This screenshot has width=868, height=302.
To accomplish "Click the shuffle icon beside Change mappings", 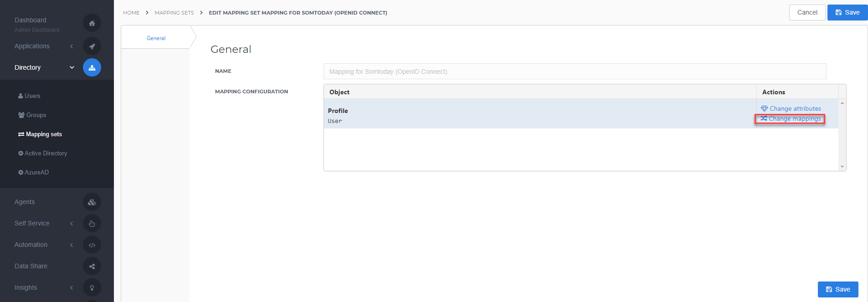I will tap(764, 118).
